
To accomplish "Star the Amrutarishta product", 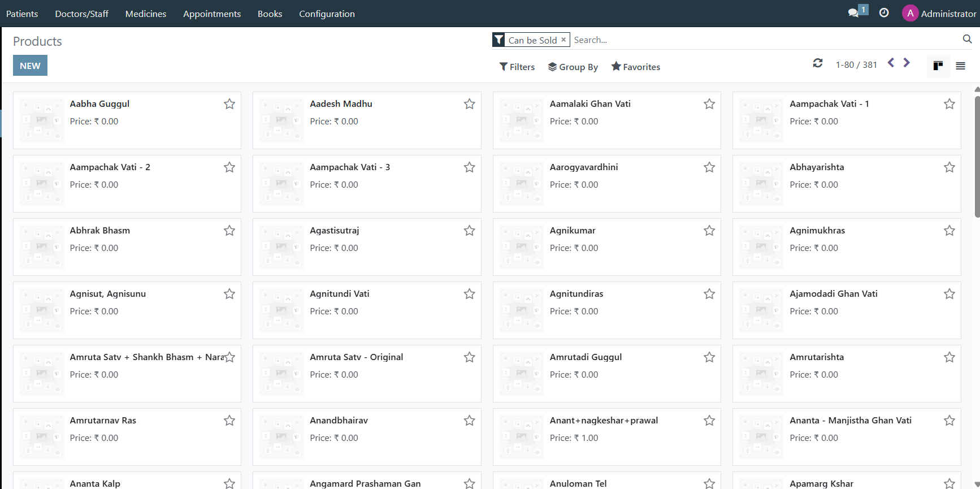I will (949, 357).
